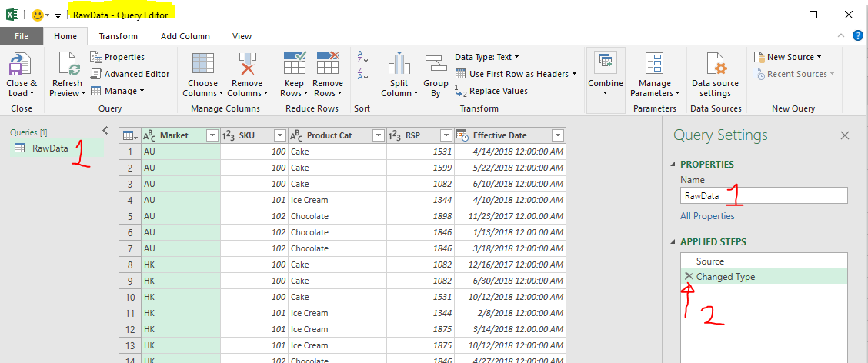Sort ascending with the A-Z icon
Viewport: 868px width, 363px height.
362,58
